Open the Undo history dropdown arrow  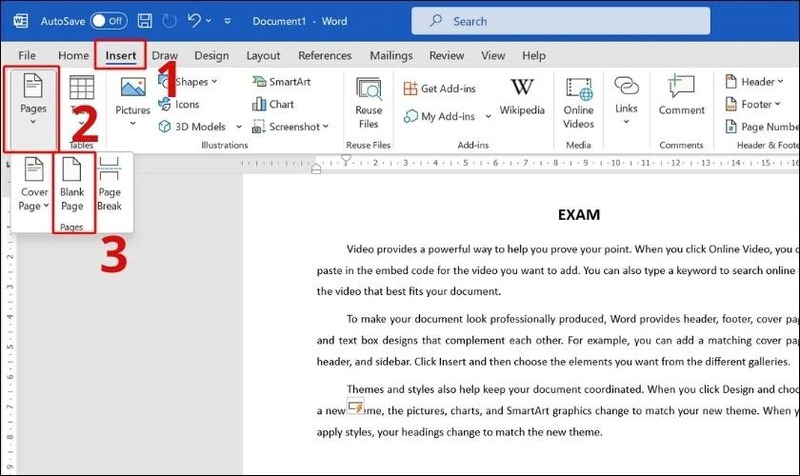click(x=209, y=21)
